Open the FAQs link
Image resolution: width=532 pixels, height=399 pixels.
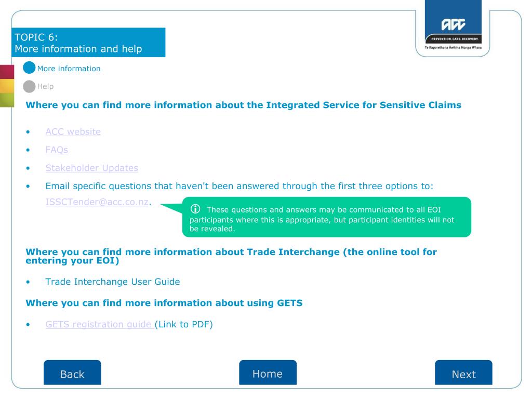[x=57, y=150]
